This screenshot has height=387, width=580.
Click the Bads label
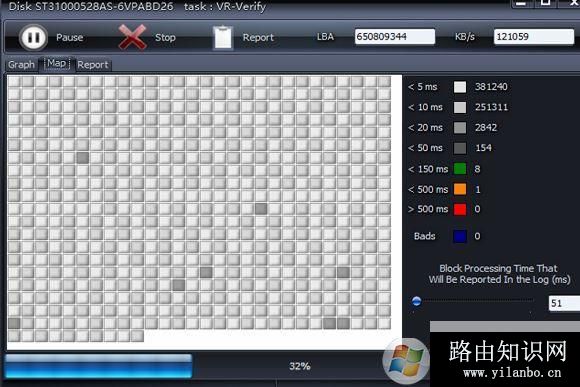(425, 236)
